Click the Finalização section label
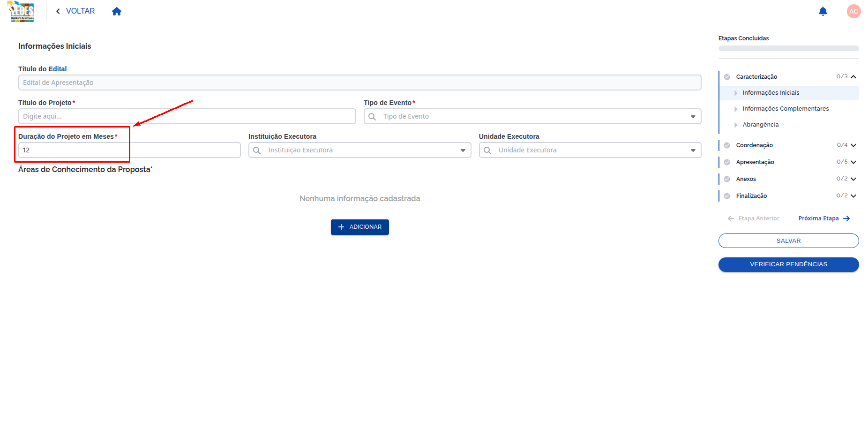The image size is (868, 436). click(x=751, y=196)
